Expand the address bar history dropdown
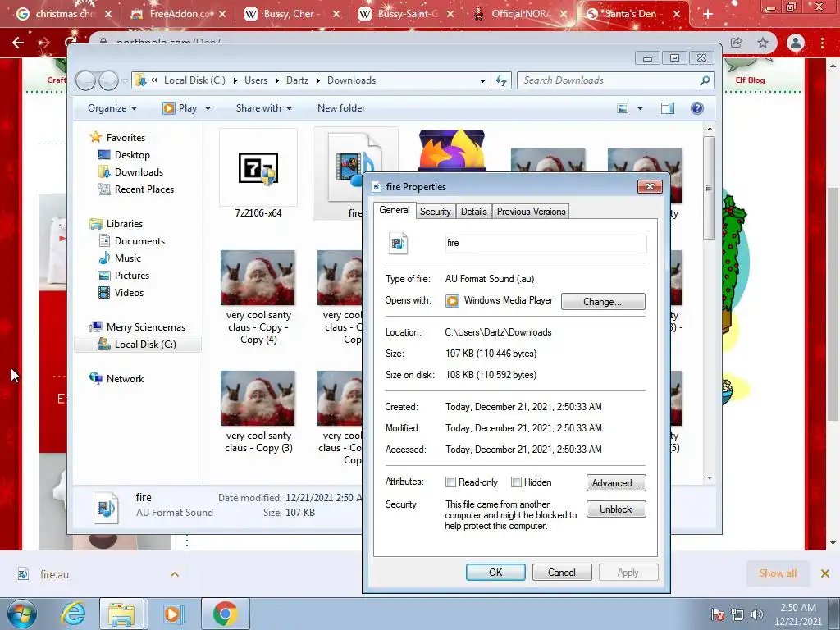The width and height of the screenshot is (840, 630). (482, 80)
